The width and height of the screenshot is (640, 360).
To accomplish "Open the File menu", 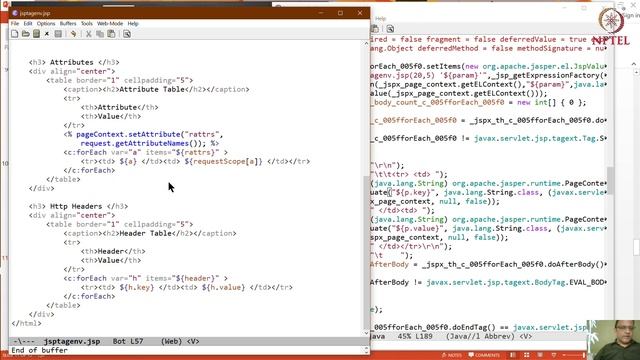I will tap(15, 24).
